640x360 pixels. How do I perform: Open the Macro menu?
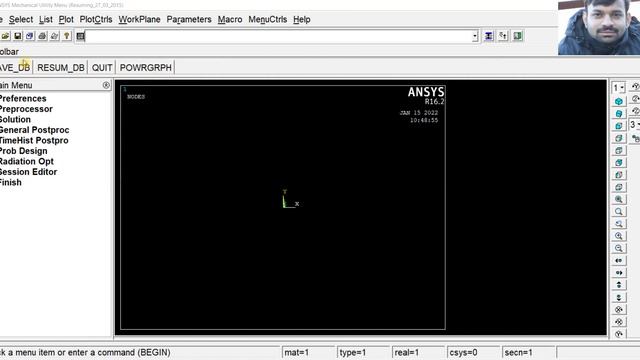[x=230, y=20]
